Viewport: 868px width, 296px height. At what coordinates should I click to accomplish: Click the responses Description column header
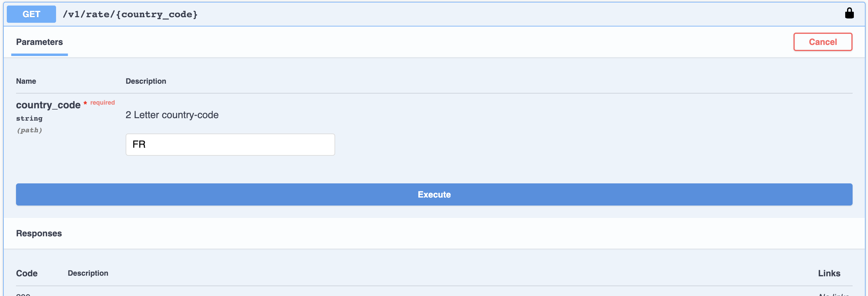88,273
